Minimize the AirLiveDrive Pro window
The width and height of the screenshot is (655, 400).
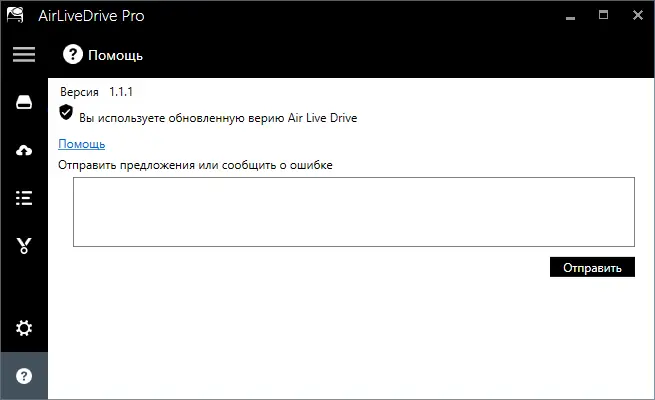[571, 14]
